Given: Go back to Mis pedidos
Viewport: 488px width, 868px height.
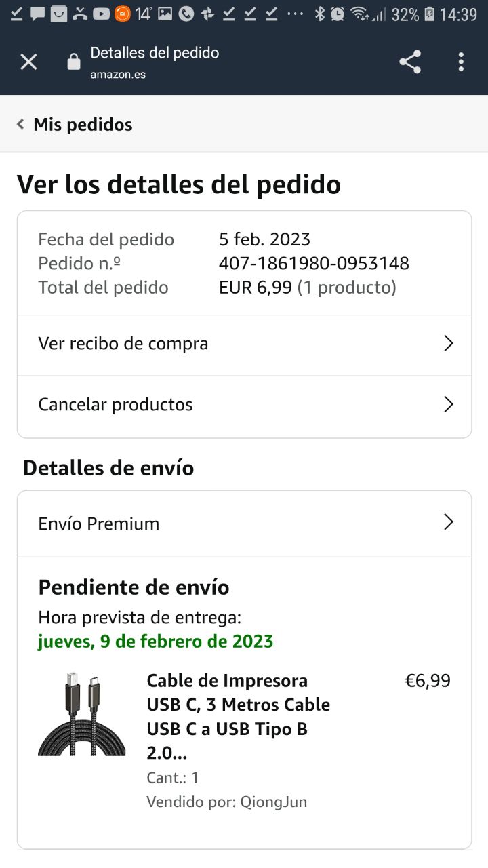Looking at the screenshot, I should pos(83,125).
